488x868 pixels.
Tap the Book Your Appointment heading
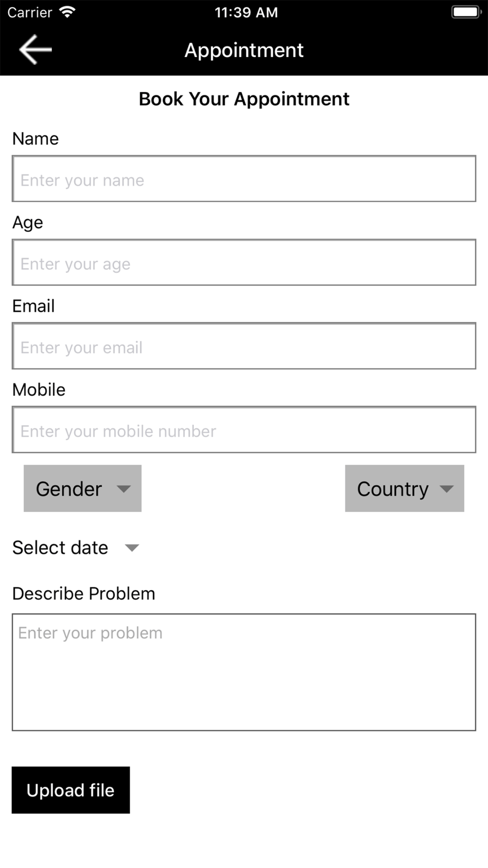point(244,99)
